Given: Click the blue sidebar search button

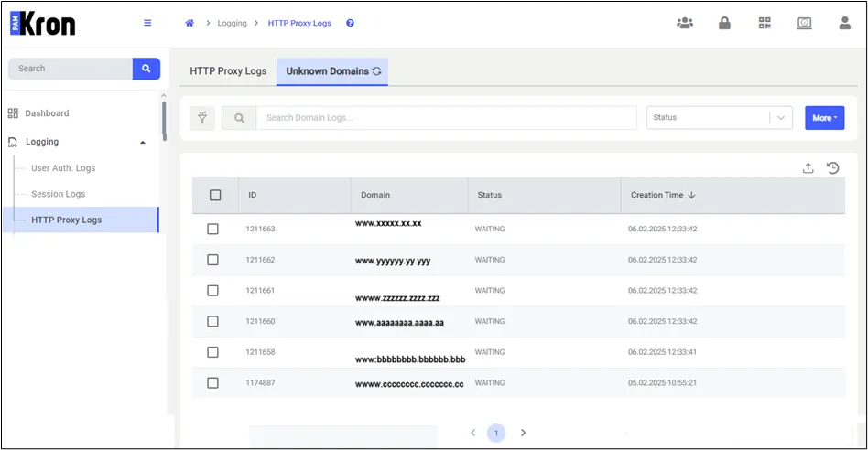Looking at the screenshot, I should point(146,69).
